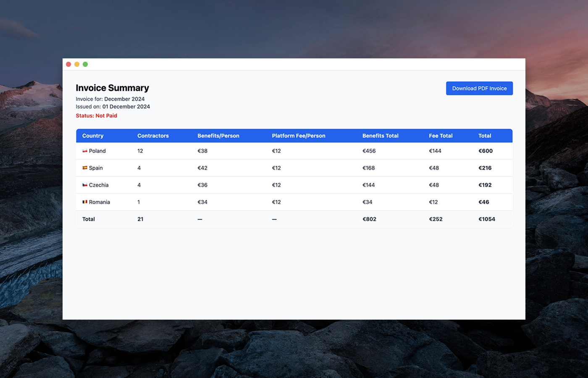The width and height of the screenshot is (588, 378).
Task: Click the grand total €1054 value
Action: point(487,219)
